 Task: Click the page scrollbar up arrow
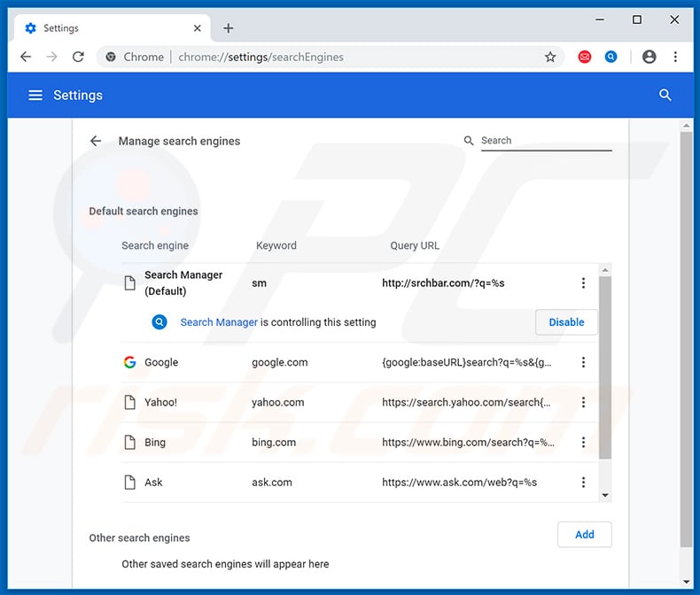(x=686, y=126)
